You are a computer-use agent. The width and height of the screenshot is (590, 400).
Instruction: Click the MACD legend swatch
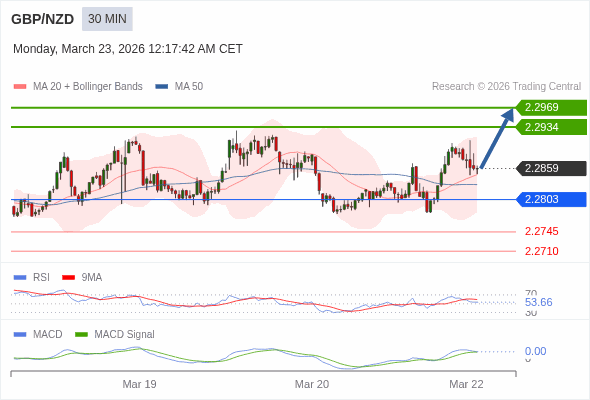point(20,335)
